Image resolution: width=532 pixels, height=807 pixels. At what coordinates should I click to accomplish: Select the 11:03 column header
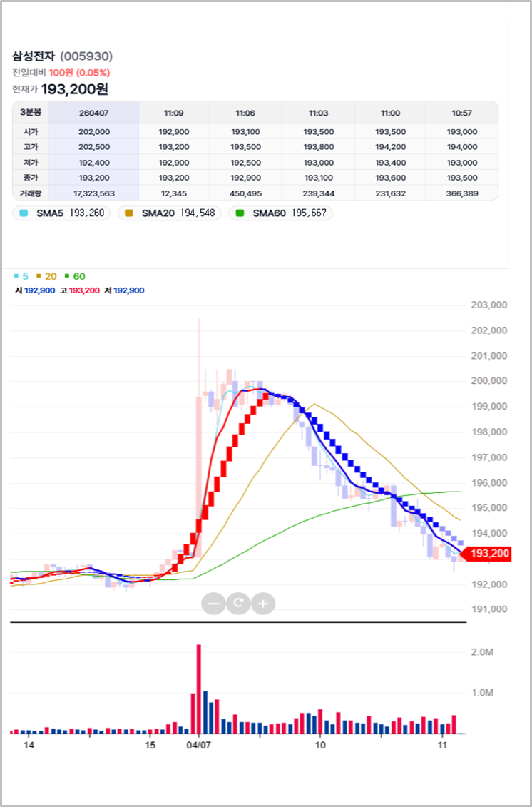coord(318,113)
